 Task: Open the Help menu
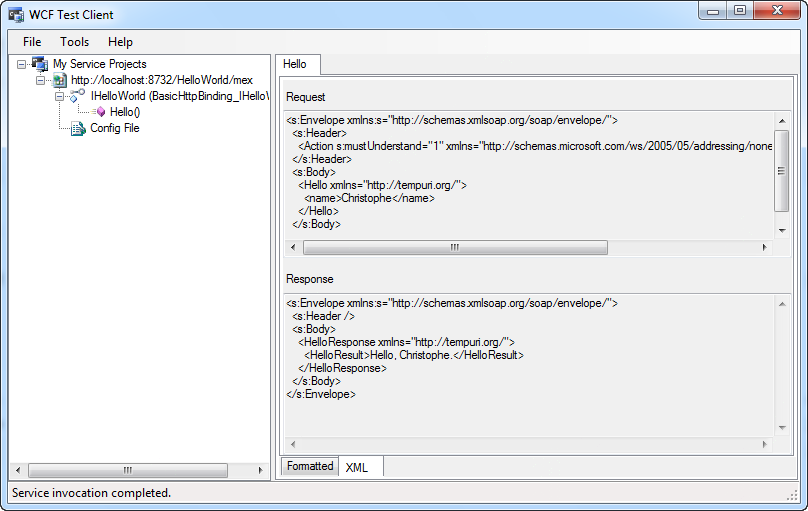pyautogui.click(x=120, y=42)
